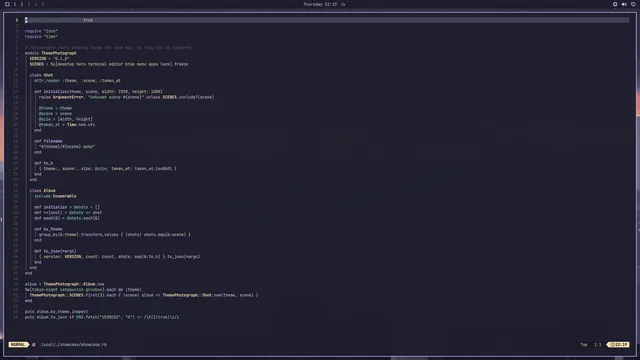The image size is (640, 360).
Task: Click the def to_json(*args) line
Action: coord(55,251)
